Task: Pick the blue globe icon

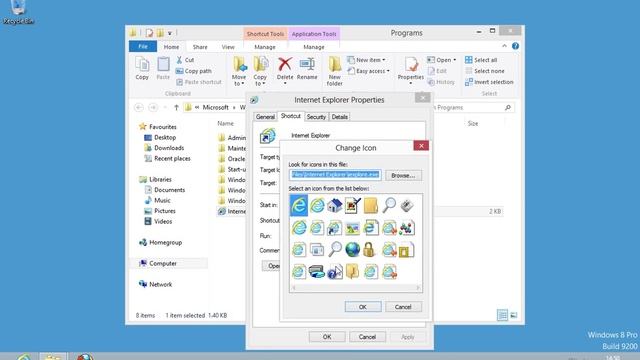Action: pyautogui.click(x=353, y=250)
